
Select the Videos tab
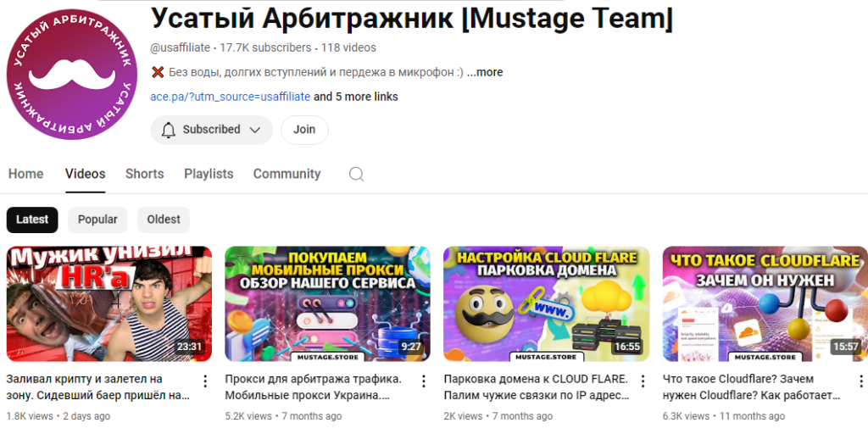(86, 174)
